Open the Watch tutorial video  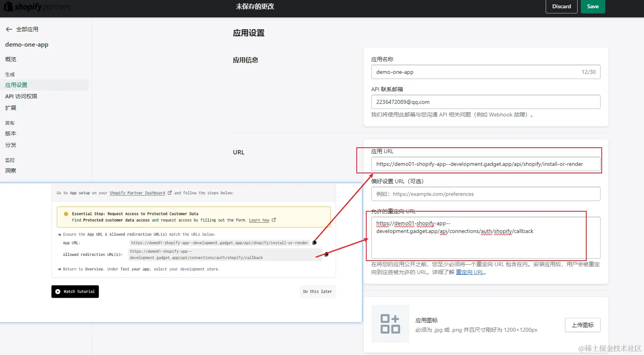tap(75, 291)
